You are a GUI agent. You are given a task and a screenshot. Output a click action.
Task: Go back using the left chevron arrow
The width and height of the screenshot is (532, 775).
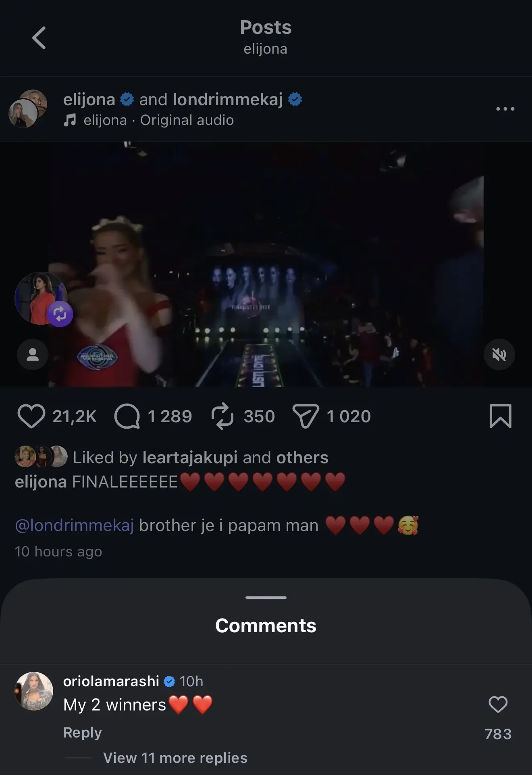tap(39, 38)
